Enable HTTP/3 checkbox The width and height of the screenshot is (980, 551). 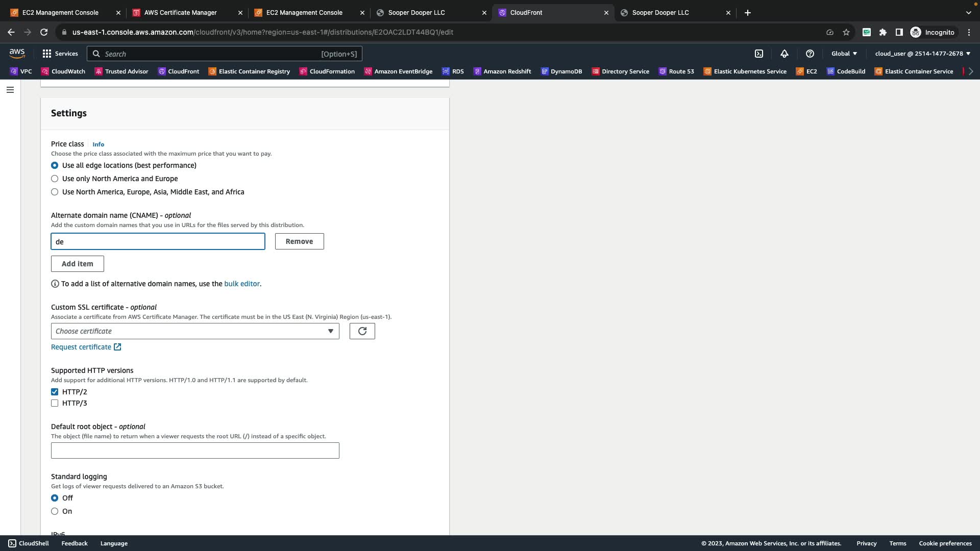(55, 403)
